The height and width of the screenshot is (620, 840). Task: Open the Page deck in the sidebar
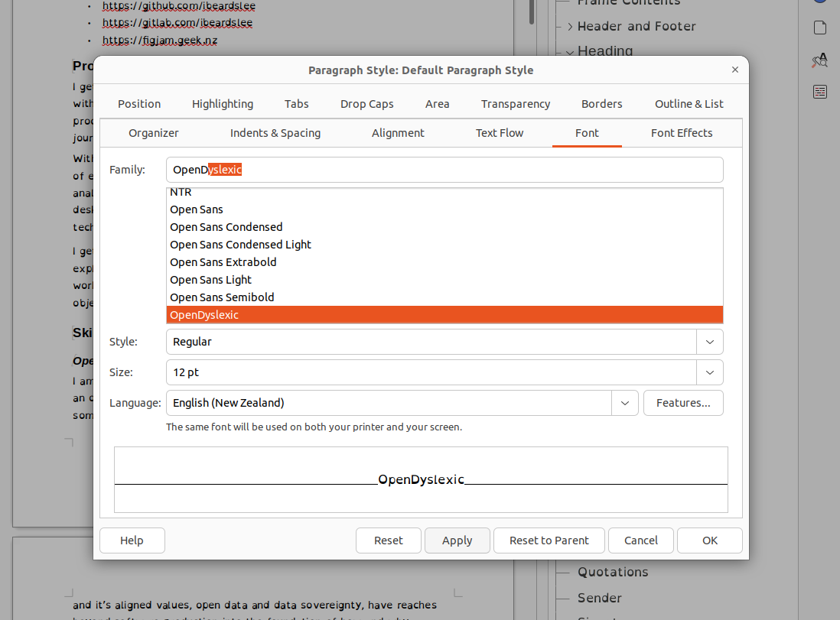(x=819, y=27)
